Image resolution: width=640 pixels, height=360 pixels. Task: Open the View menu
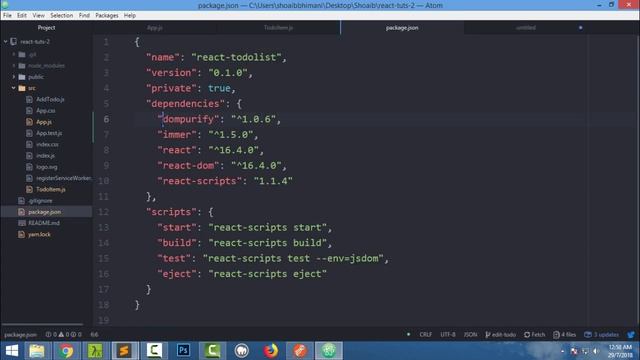38,16
